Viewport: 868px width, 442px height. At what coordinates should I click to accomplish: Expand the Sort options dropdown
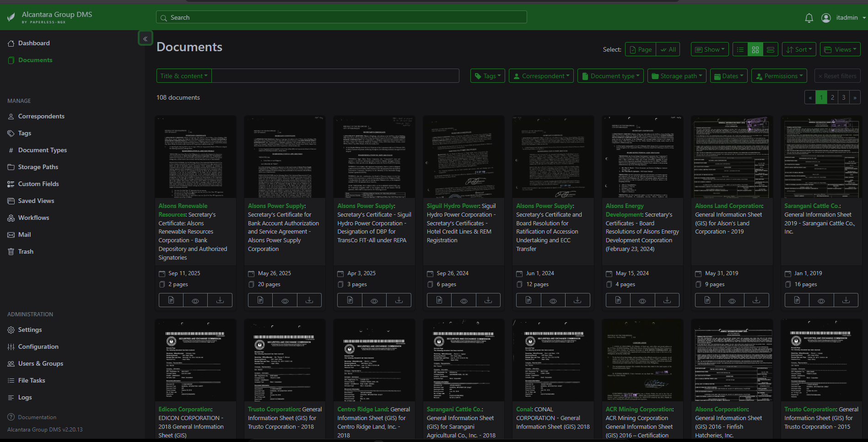(x=799, y=49)
